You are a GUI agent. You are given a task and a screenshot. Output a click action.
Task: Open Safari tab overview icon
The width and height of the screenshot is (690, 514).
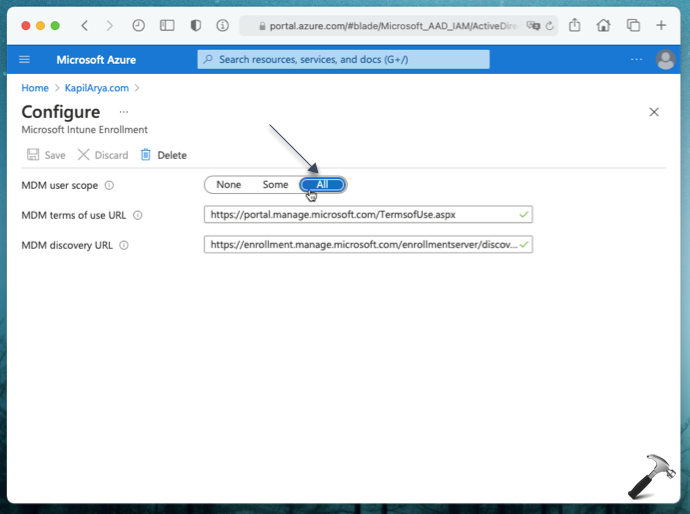coord(633,25)
